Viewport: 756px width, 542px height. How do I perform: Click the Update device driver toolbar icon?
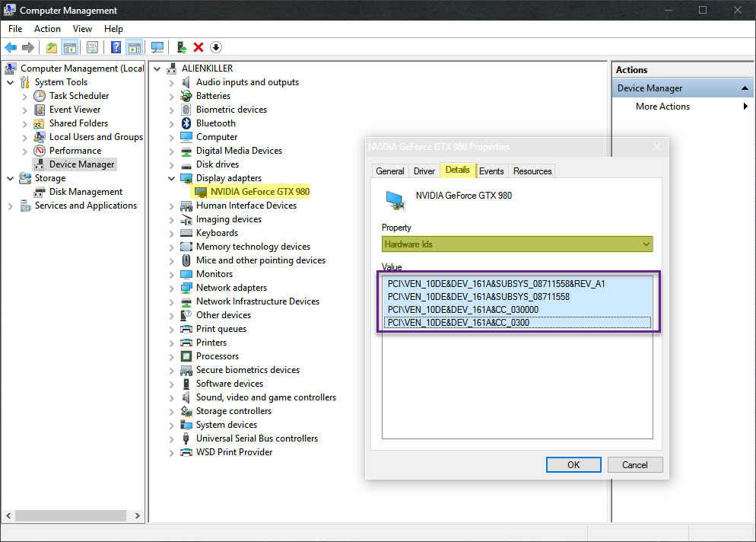pos(182,47)
